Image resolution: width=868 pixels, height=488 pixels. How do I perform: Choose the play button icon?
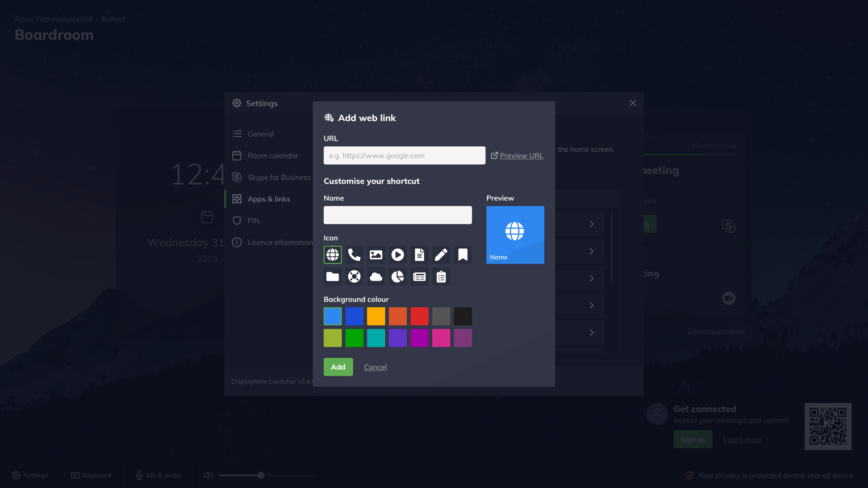coord(397,254)
